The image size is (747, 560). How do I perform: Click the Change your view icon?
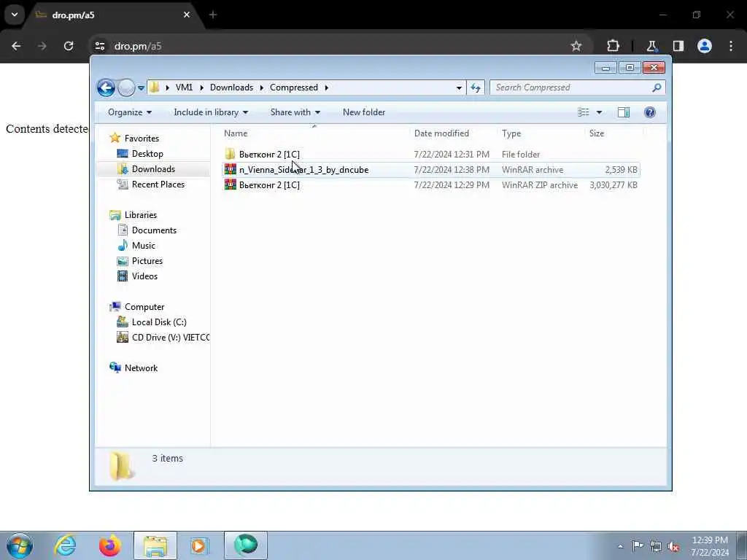[x=584, y=112]
